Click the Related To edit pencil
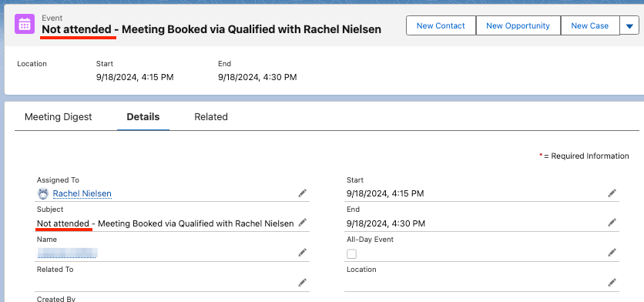Screen dimensions: 644x302 (x=303, y=282)
